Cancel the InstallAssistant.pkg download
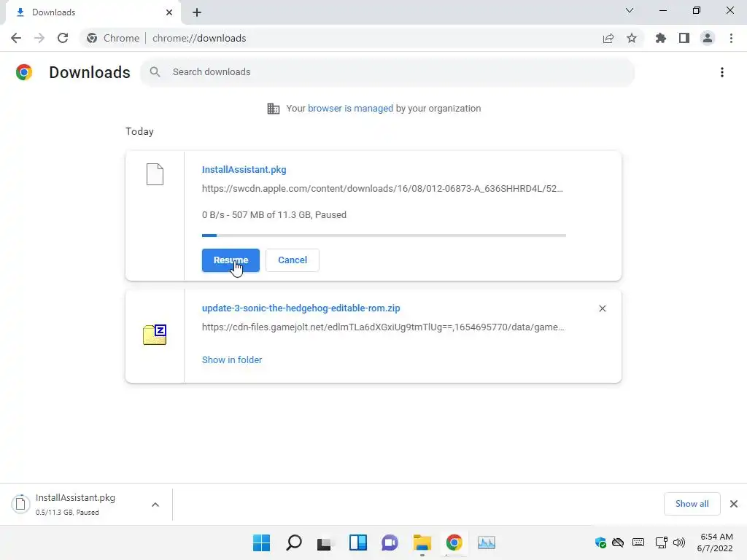 click(x=292, y=260)
